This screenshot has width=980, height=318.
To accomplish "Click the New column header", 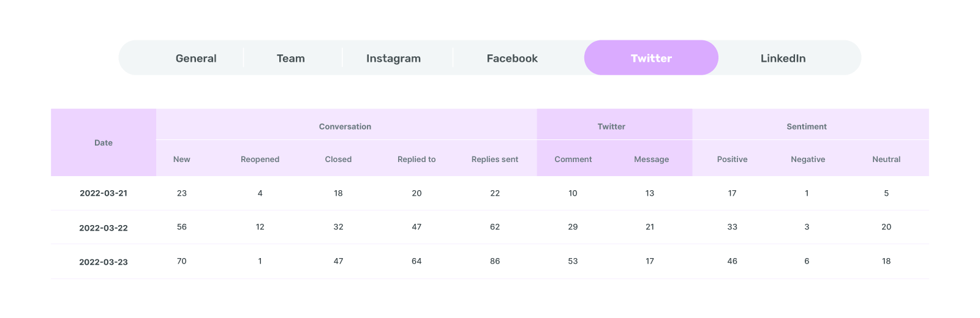I will pos(182,159).
